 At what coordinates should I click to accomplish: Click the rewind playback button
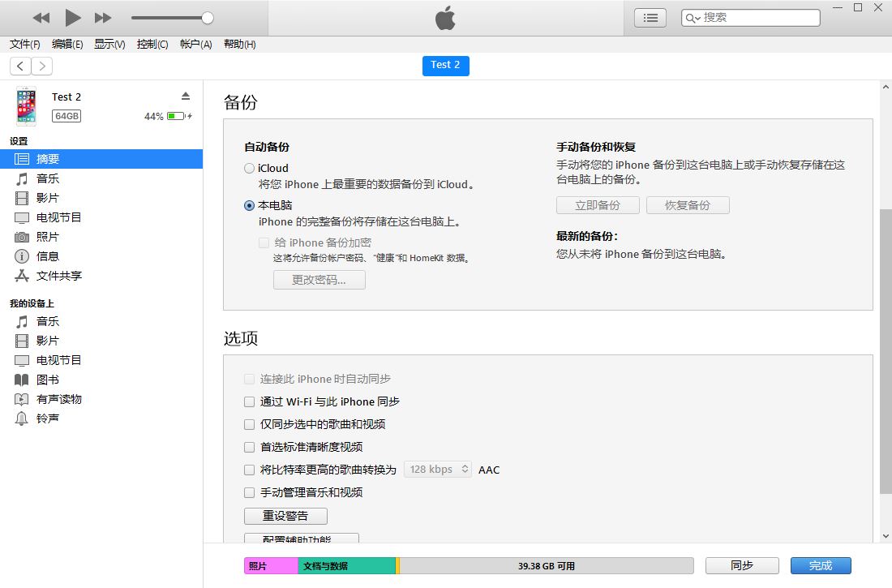[x=41, y=18]
